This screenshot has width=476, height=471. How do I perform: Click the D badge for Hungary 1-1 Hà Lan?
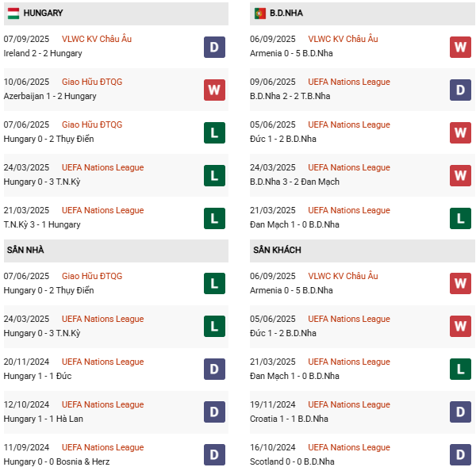(x=214, y=412)
